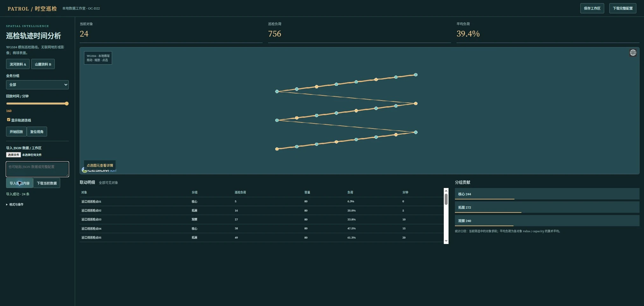This screenshot has width=644, height=306.
Task: Click the 当前对象 value 24
Action: pos(84,34)
